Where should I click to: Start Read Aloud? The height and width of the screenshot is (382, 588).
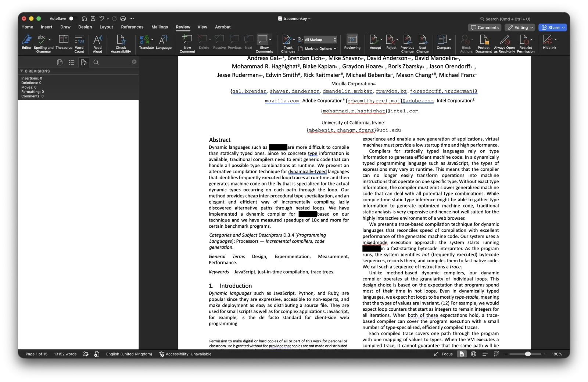(97, 44)
